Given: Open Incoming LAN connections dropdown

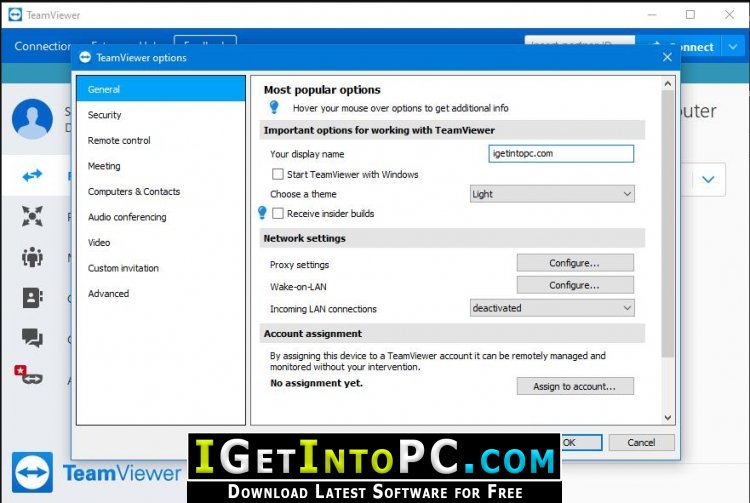Looking at the screenshot, I should pos(552,308).
